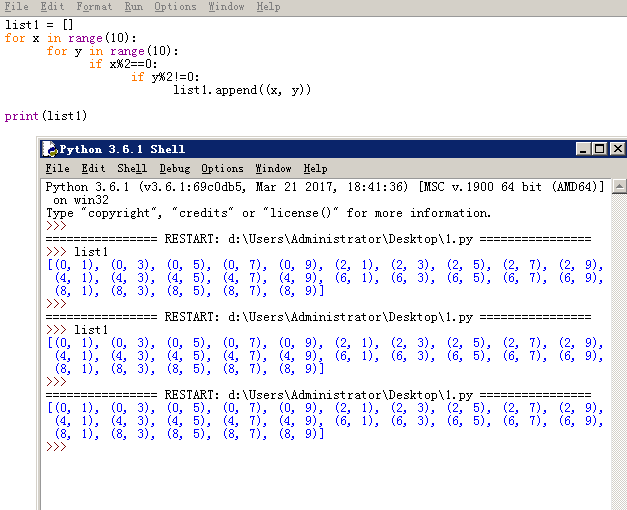Click the Python icon in the Shell title bar
627x510 pixels.
[x=49, y=149]
